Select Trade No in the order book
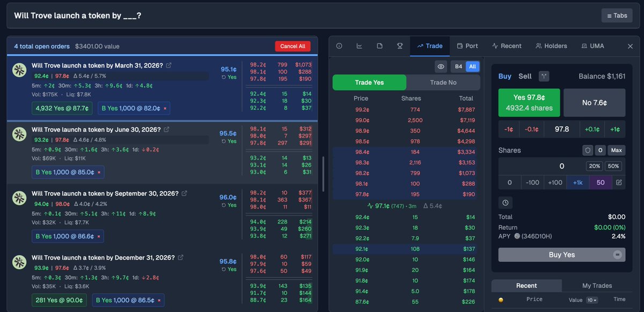This screenshot has width=644, height=312. coord(443,82)
